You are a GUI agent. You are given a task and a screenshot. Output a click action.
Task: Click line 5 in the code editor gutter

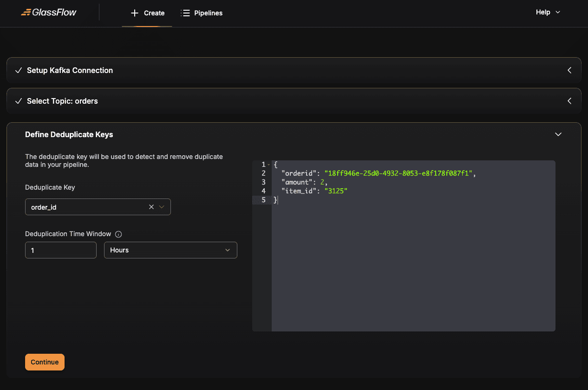263,200
